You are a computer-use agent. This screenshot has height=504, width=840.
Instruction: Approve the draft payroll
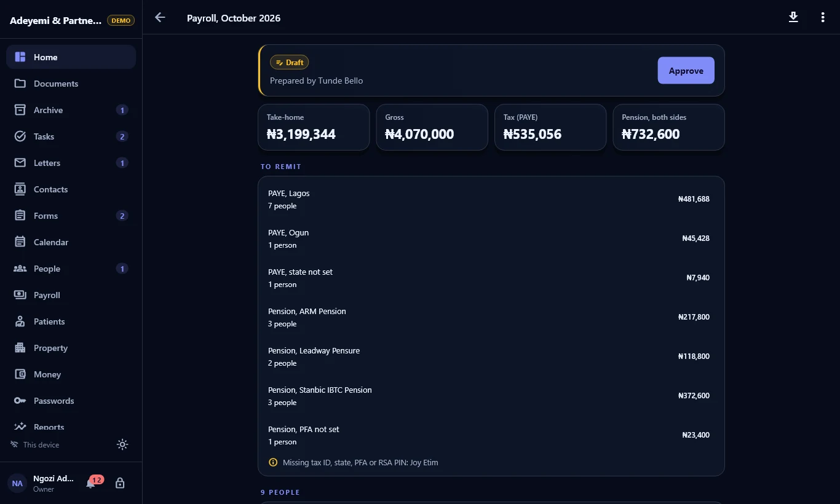(x=686, y=71)
